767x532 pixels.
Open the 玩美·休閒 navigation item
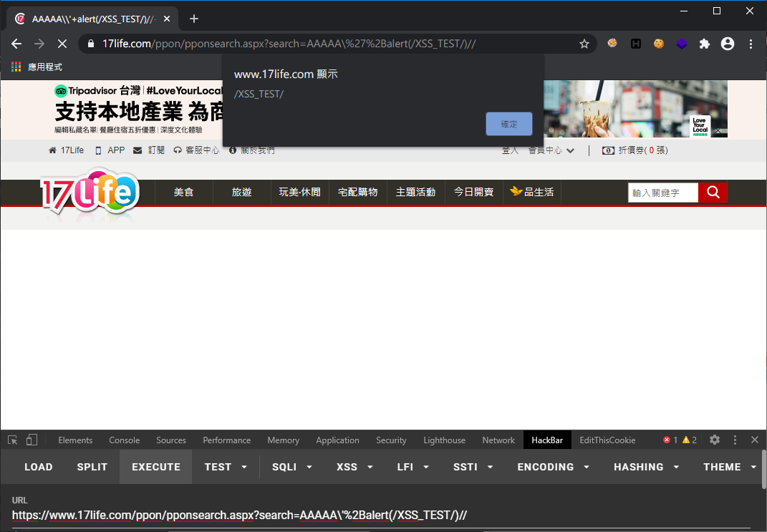pyautogui.click(x=300, y=192)
